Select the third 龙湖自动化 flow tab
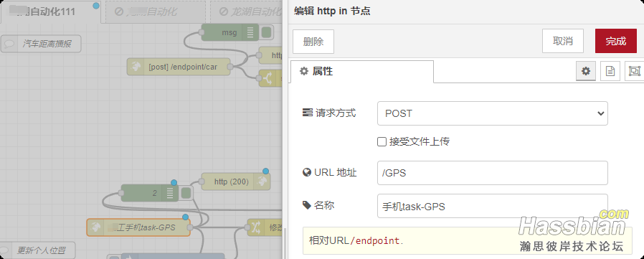 [x=247, y=11]
